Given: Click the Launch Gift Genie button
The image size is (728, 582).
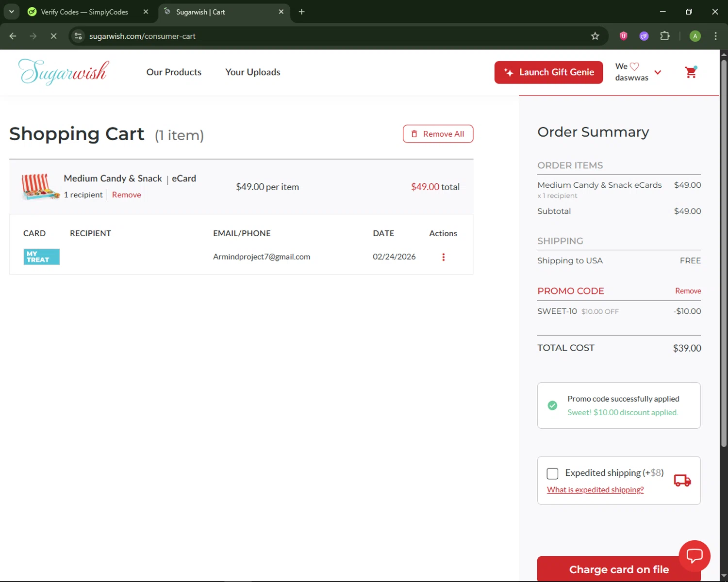Looking at the screenshot, I should coord(548,72).
